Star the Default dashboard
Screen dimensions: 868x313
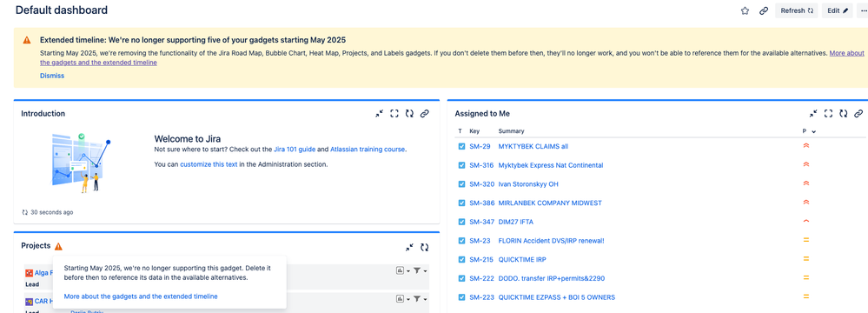coord(745,10)
